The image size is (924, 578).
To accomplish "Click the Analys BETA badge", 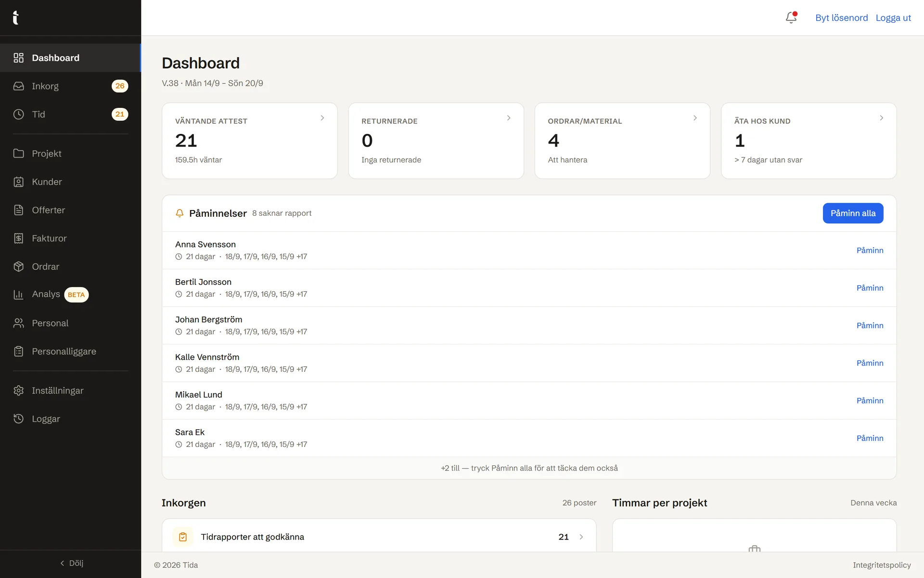I will pos(76,295).
